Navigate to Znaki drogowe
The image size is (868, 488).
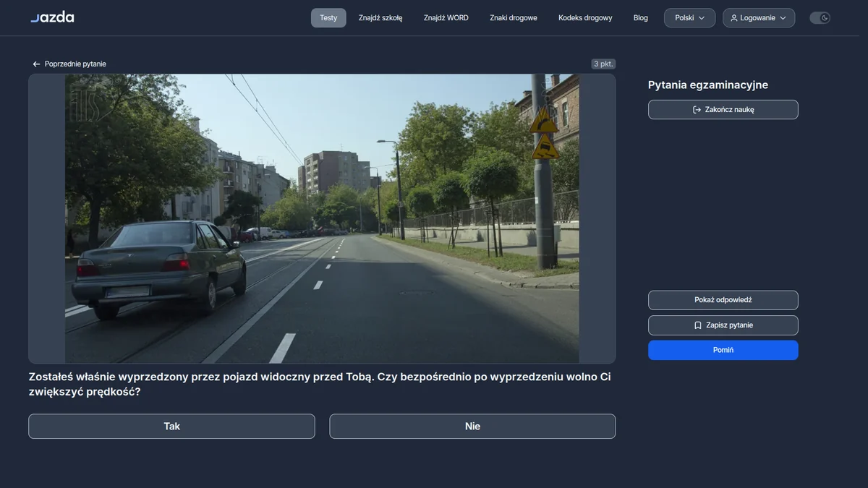514,18
